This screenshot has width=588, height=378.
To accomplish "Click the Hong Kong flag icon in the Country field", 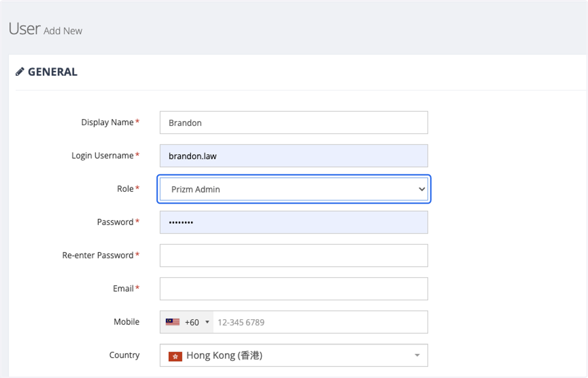I will pos(175,356).
